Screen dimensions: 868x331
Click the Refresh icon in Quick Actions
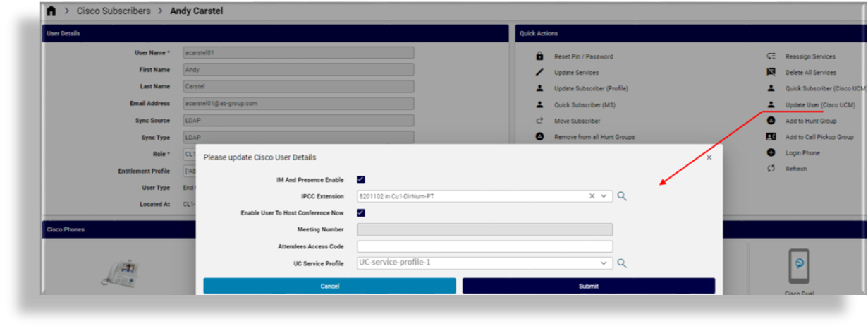pyautogui.click(x=771, y=169)
